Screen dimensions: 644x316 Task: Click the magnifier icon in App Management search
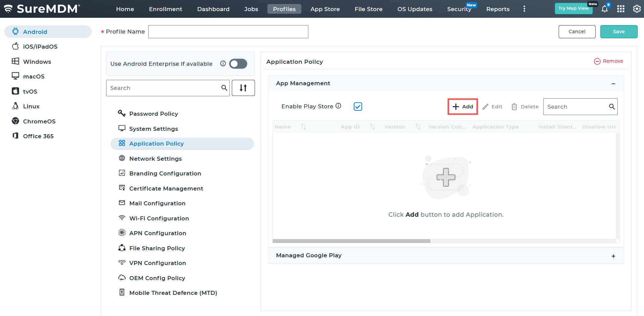point(612,107)
